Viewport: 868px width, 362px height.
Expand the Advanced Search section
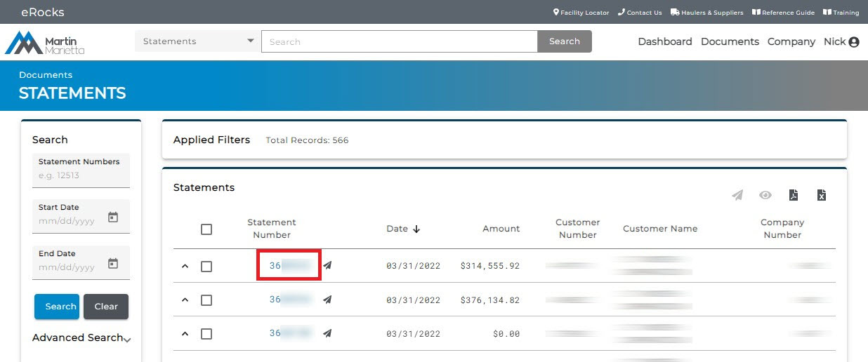click(x=81, y=338)
